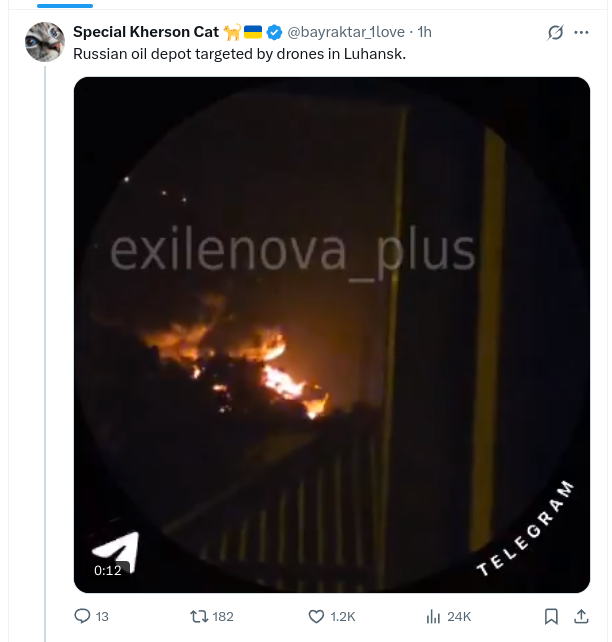Viewport: 612px width, 642px height.
Task: Play the exilenova_plus fire video
Action: coord(332,335)
